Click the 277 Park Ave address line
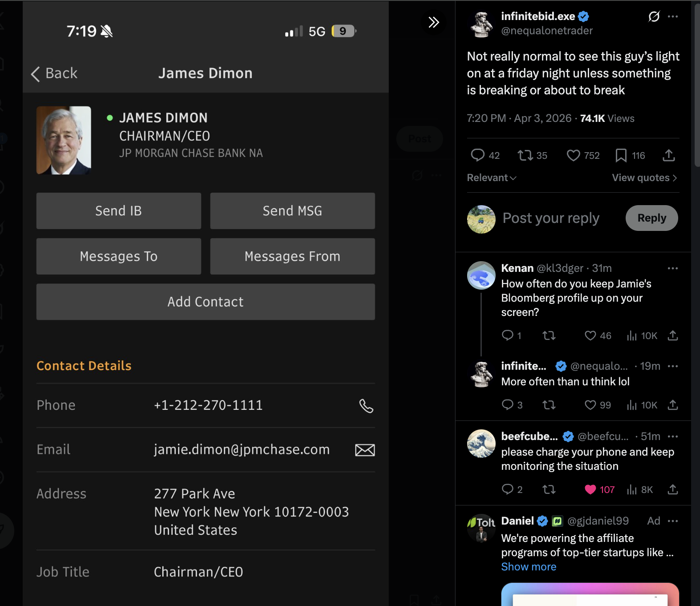This screenshot has width=700, height=606. (195, 494)
